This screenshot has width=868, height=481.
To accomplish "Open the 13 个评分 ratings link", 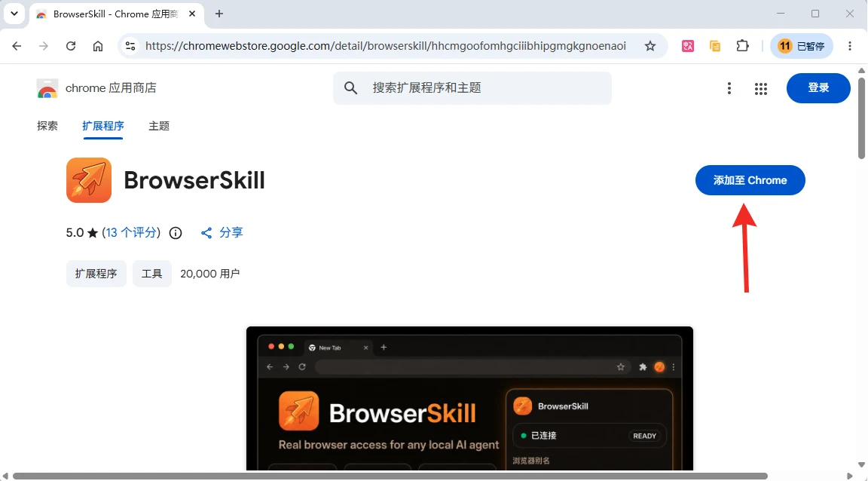I will (x=131, y=233).
